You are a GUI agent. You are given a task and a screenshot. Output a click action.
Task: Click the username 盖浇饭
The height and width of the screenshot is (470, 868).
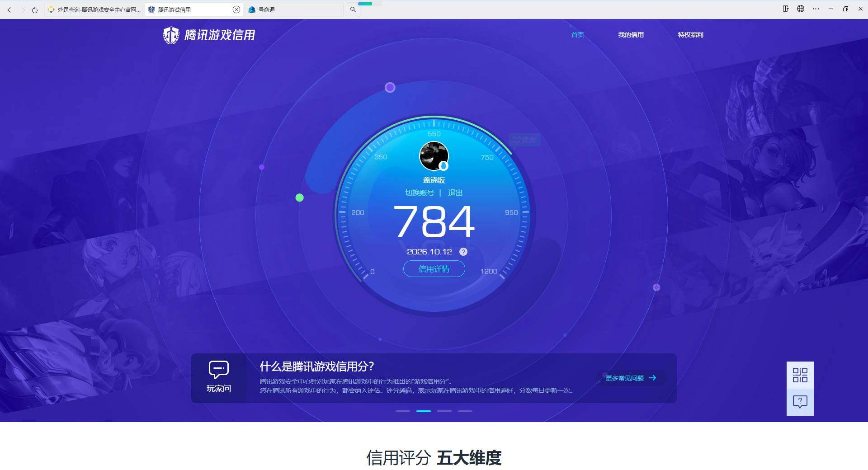[x=434, y=180]
